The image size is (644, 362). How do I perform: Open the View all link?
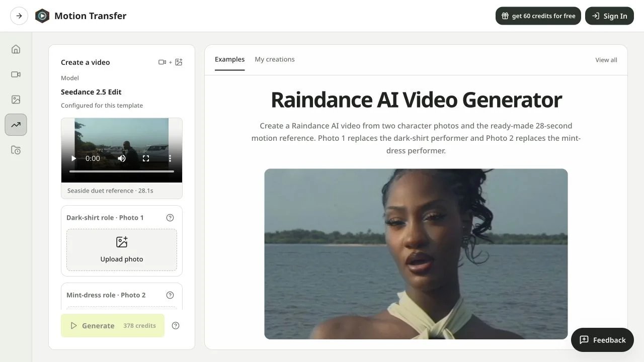(606, 60)
